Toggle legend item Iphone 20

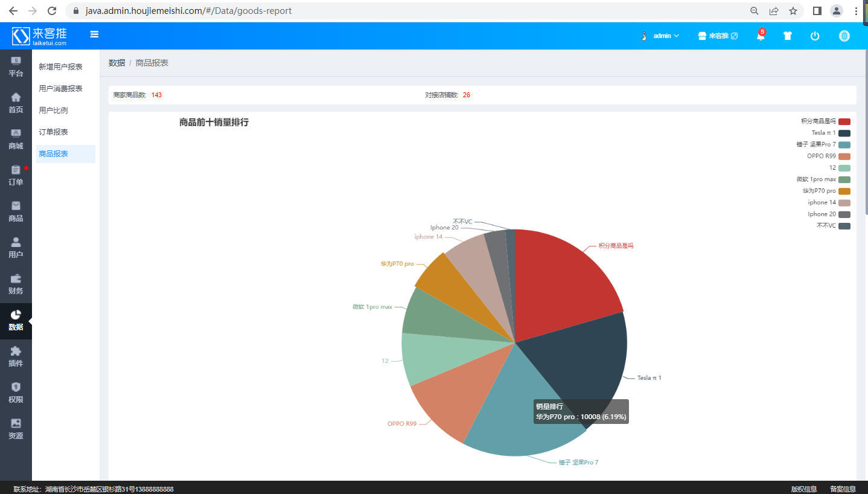(x=829, y=214)
